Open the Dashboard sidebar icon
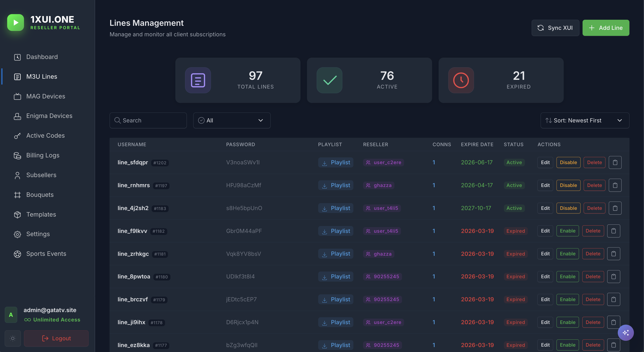 coord(17,57)
